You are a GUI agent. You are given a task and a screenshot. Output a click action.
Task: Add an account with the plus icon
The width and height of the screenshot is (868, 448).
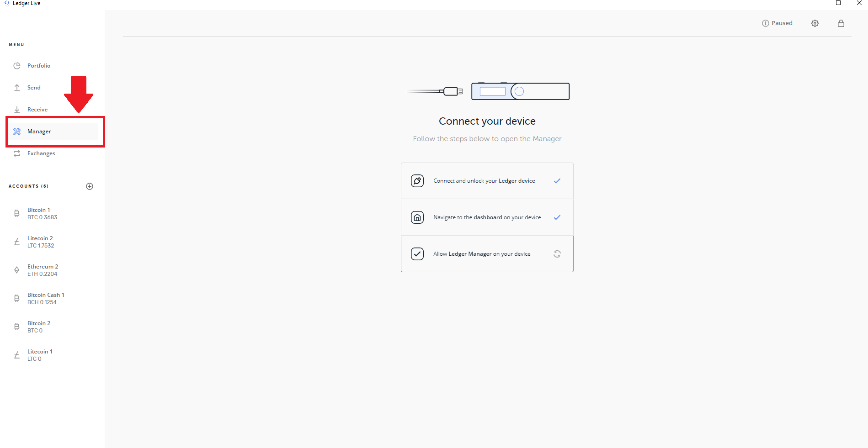point(90,186)
